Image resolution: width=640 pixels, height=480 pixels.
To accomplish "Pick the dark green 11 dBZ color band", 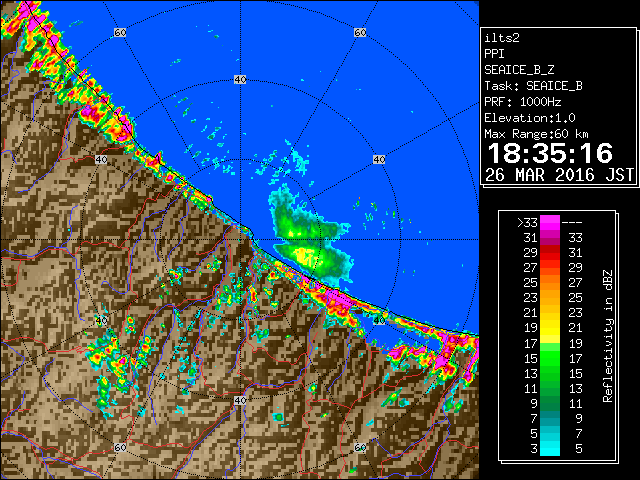I will coord(550,388).
